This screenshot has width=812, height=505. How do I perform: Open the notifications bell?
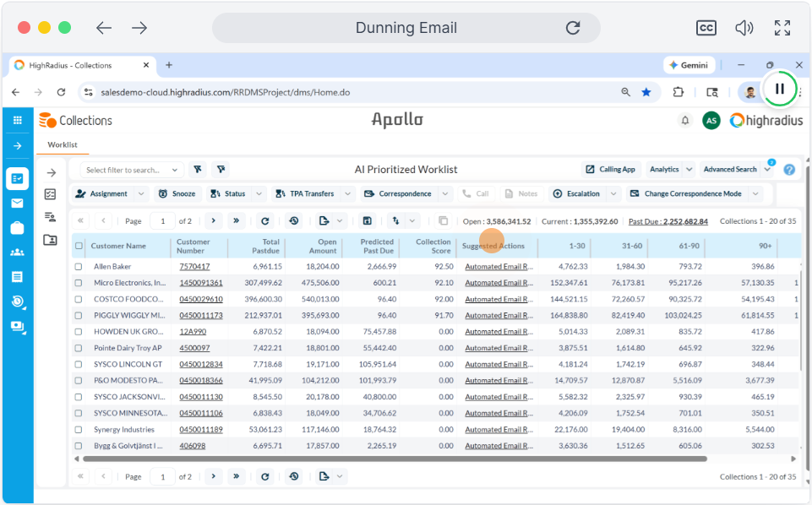685,121
